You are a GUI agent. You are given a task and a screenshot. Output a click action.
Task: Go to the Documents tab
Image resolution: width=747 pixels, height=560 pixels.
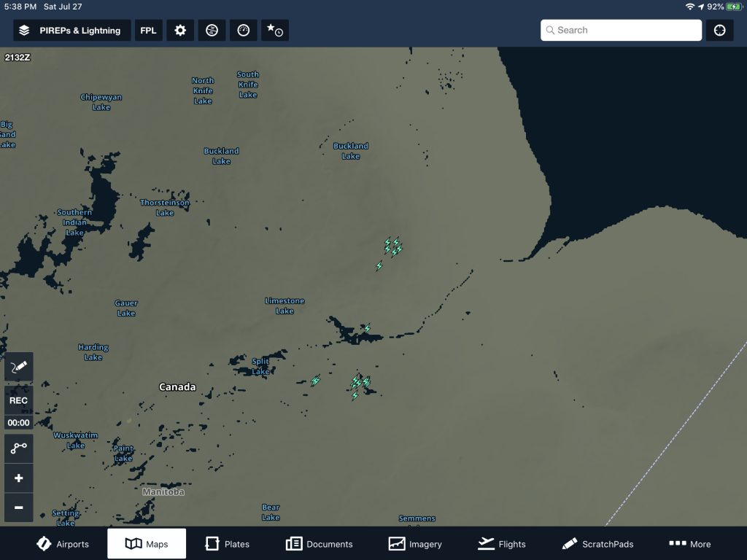pos(320,544)
